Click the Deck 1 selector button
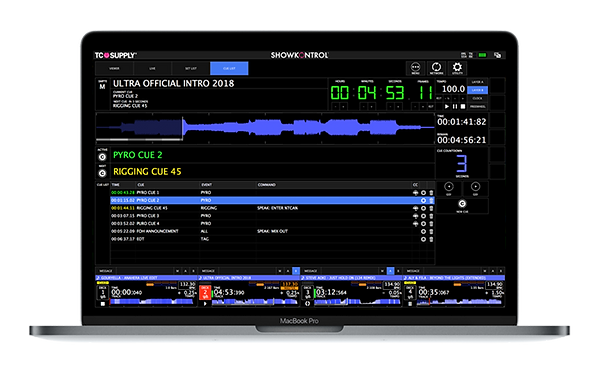Viewport: 600px width, 380px height. (x=103, y=292)
